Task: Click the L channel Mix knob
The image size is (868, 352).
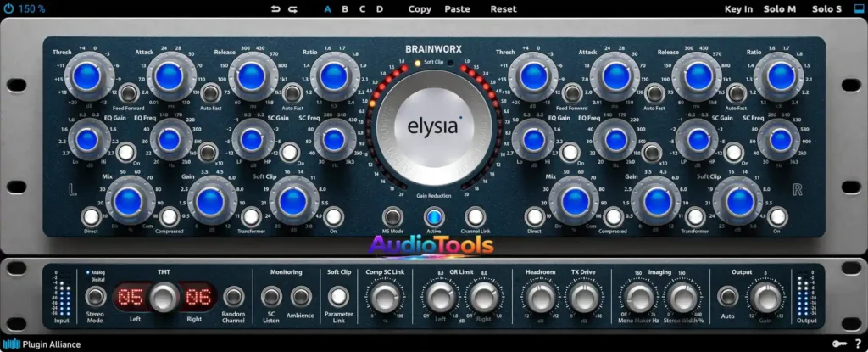Action: pos(129,201)
